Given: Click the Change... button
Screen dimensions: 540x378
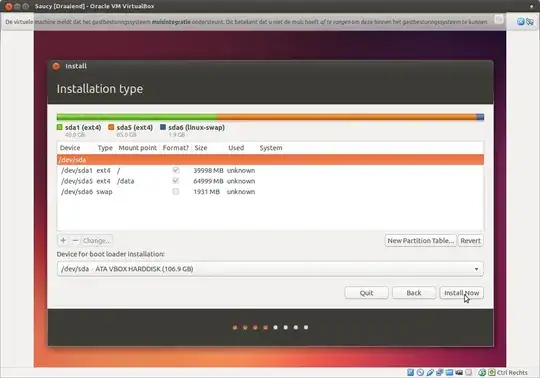Looking at the screenshot, I should coord(97,240).
